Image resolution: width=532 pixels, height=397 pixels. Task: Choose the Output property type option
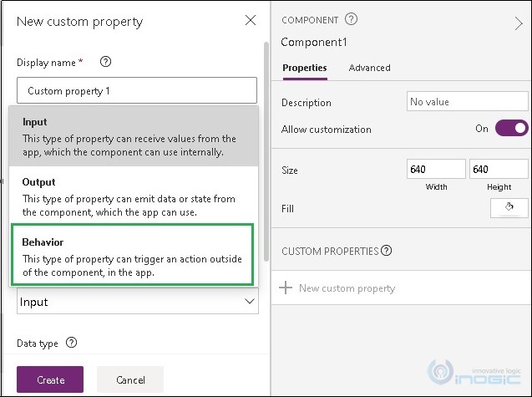tap(134, 196)
